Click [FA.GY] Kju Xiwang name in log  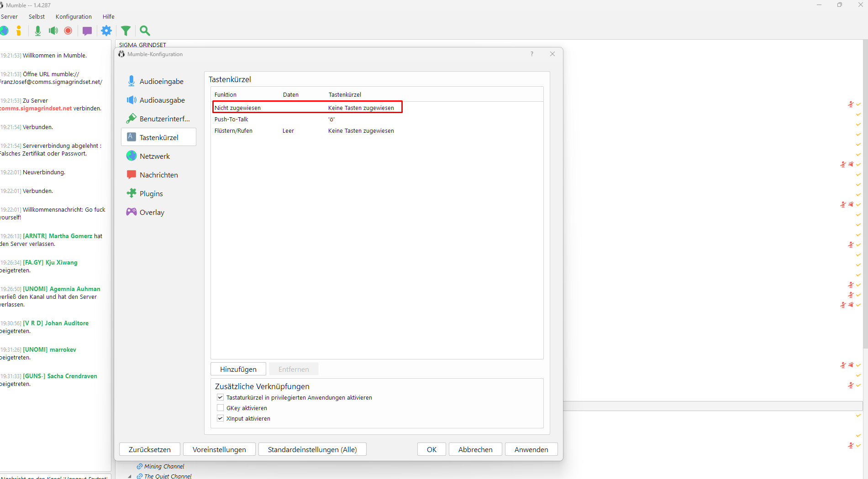[50, 262]
